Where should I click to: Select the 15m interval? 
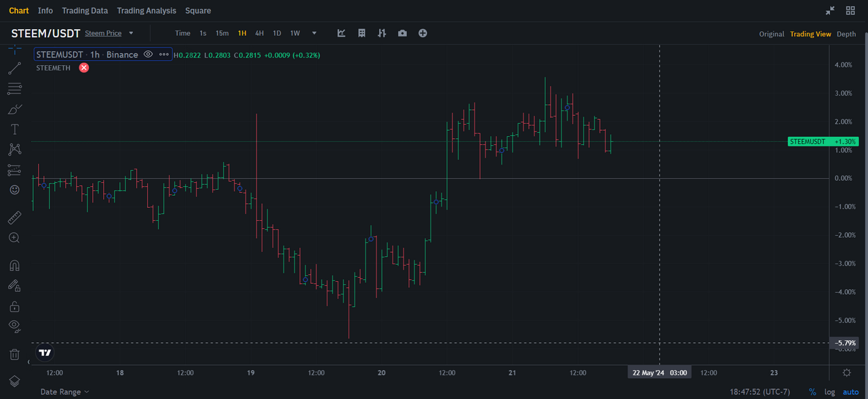(222, 33)
